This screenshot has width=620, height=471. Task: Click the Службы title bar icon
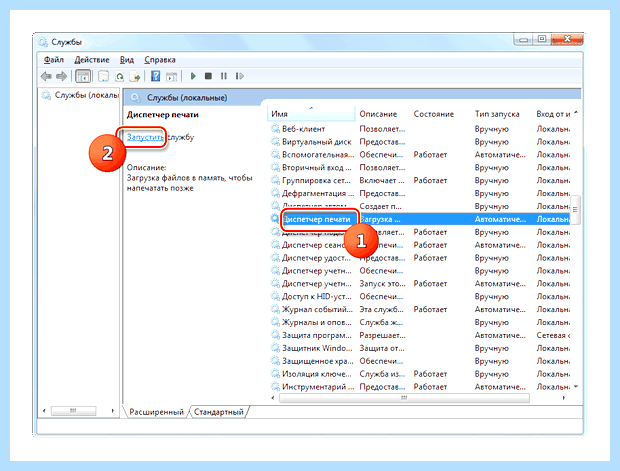pos(42,42)
